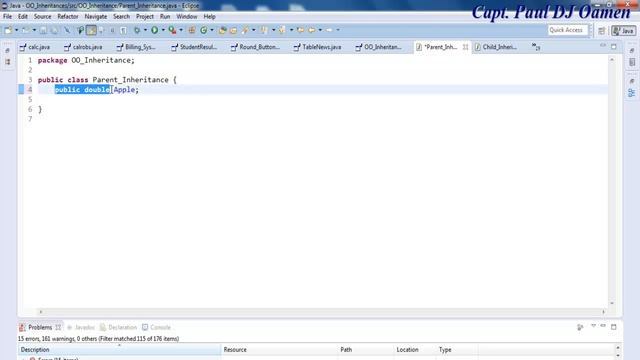Click the Open Perspective icon
This screenshot has height=360, width=640.
[602, 31]
